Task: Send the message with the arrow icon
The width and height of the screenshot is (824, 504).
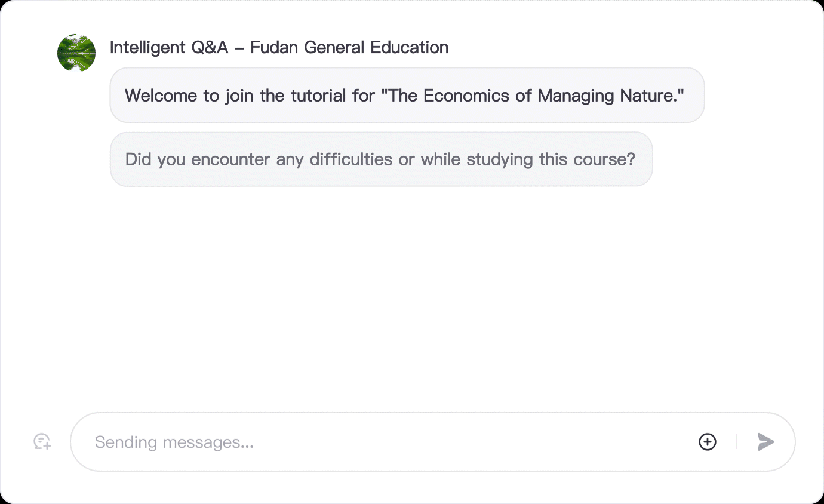Action: [765, 442]
